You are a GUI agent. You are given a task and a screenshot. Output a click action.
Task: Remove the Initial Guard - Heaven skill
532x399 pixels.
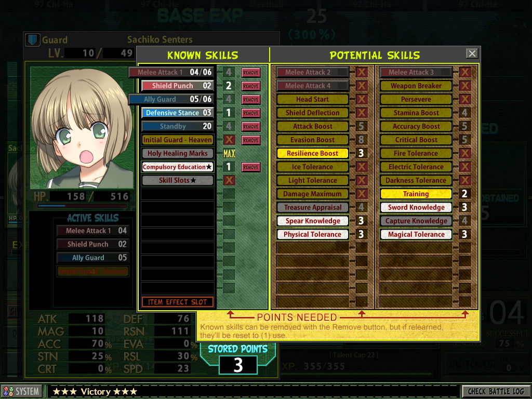(251, 140)
